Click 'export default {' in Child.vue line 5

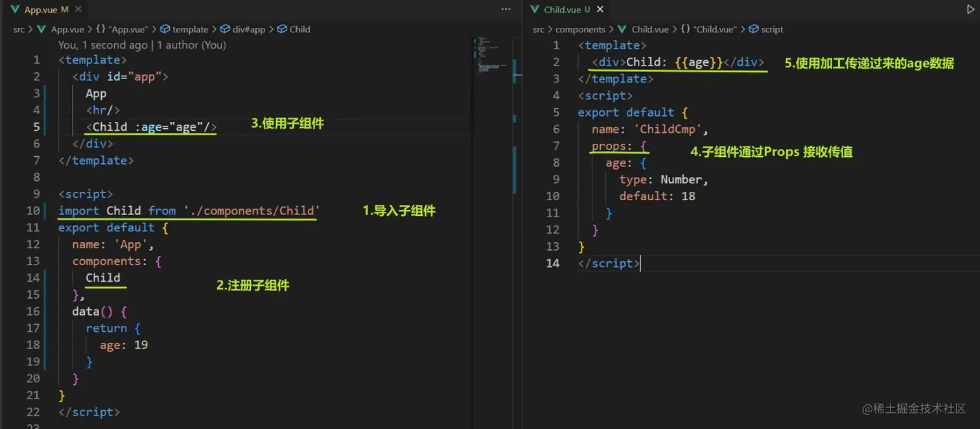(x=633, y=112)
